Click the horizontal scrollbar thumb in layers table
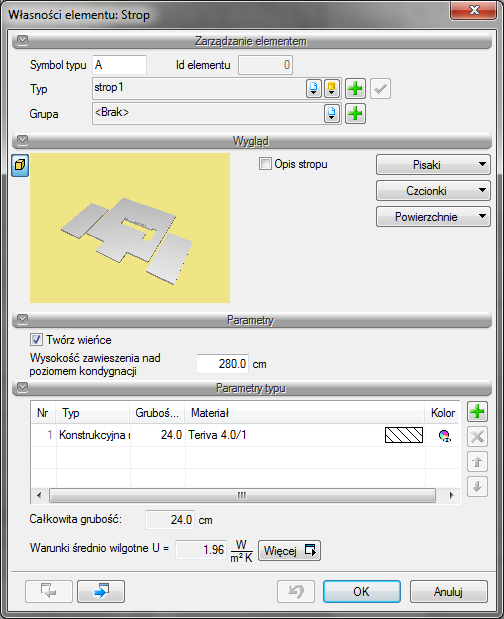Image resolution: width=504 pixels, height=619 pixels. tap(242, 495)
